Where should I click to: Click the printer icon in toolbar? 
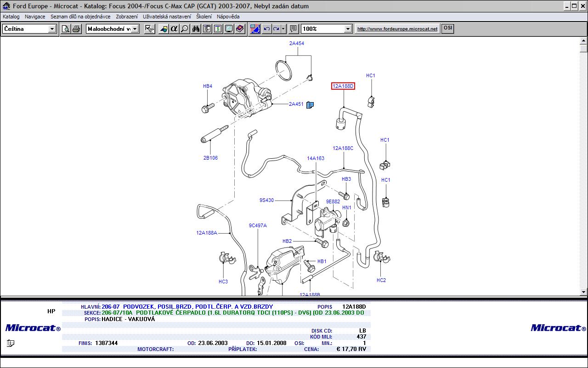76,29
